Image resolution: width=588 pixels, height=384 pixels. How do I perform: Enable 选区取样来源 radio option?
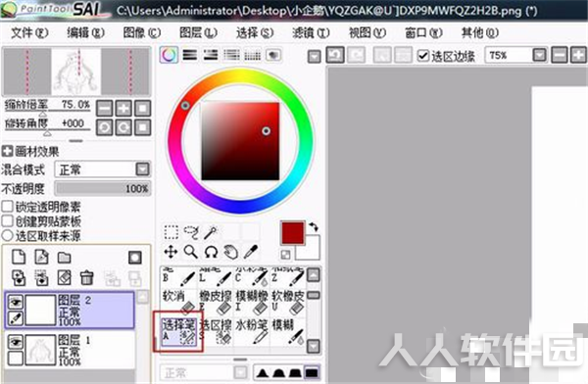click(8, 235)
